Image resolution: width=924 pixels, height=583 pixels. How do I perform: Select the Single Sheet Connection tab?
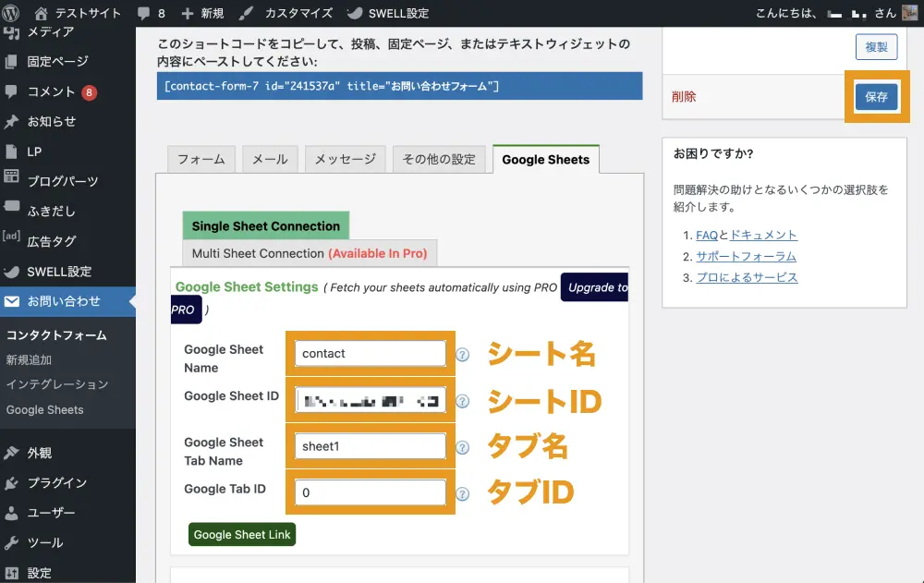coord(266,226)
